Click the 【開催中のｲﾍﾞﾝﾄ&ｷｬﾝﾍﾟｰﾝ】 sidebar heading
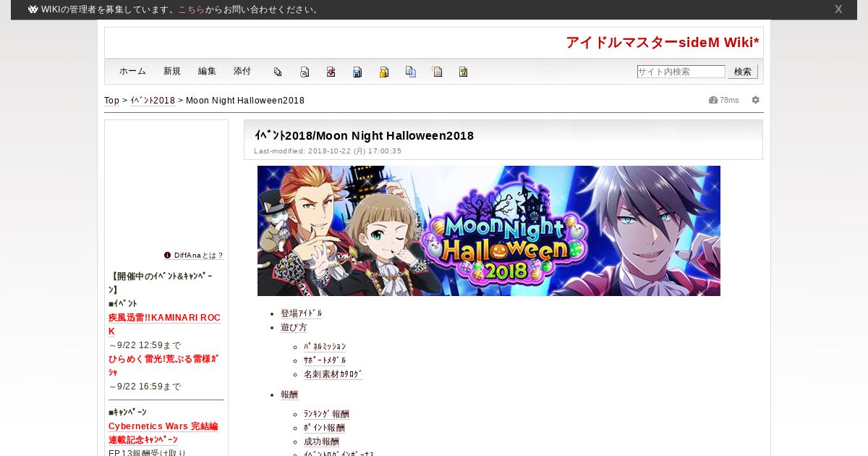The width and height of the screenshot is (868, 456). coord(161,283)
